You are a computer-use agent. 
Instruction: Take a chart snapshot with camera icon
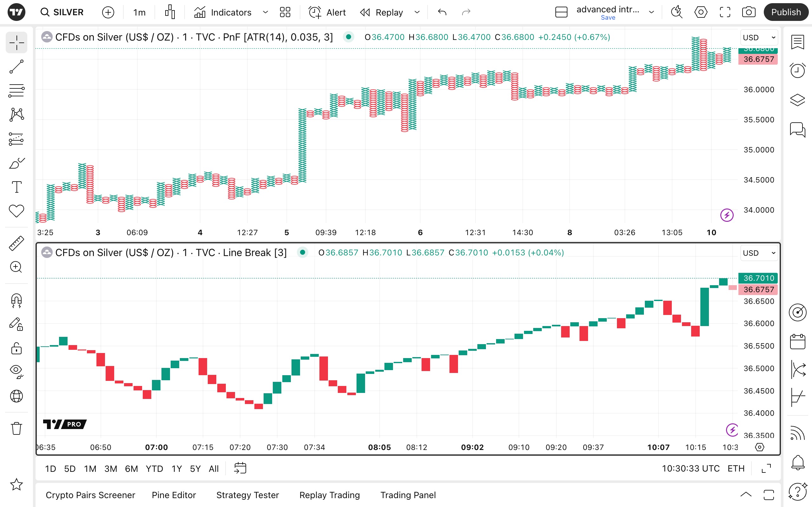749,12
